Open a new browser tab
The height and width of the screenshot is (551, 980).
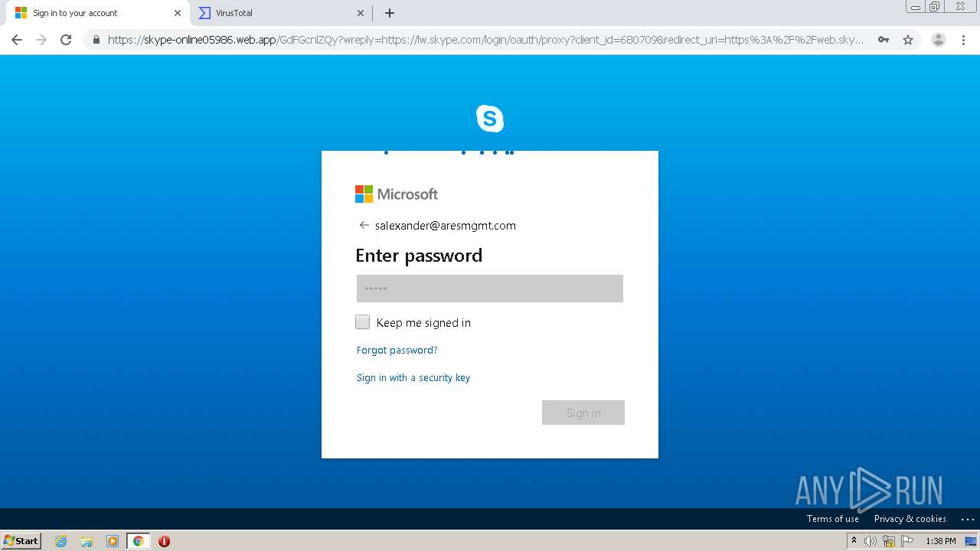tap(390, 13)
